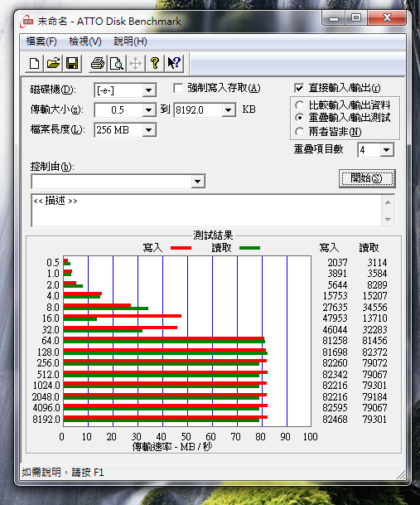Click the ATTO application icon in title bar
This screenshot has width=420, height=505.
coord(27,22)
